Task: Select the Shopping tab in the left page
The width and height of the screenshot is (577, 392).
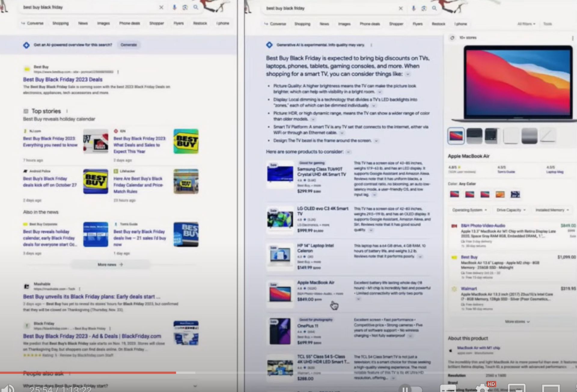Action: pyautogui.click(x=60, y=23)
